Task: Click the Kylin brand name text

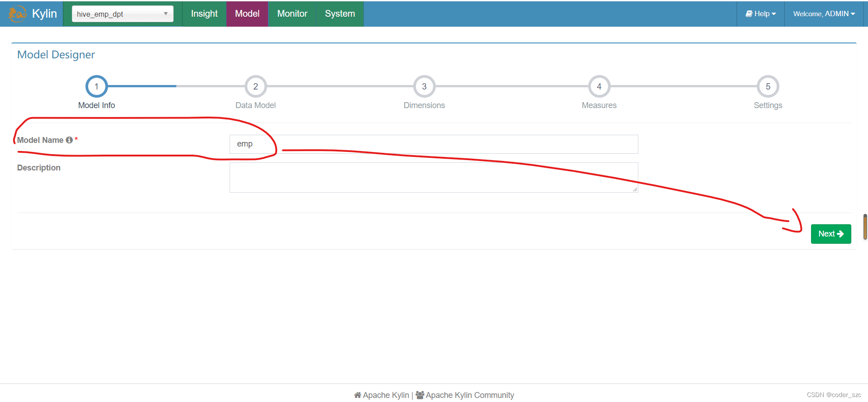Action: [x=44, y=14]
